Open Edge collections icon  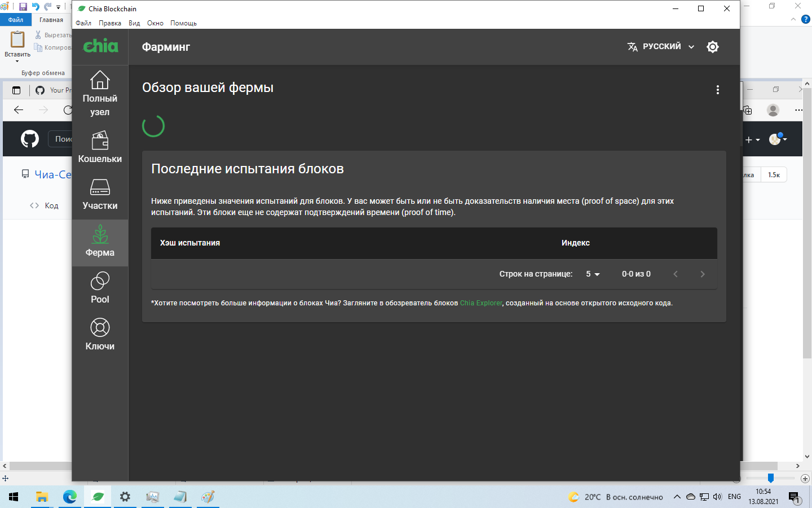748,110
